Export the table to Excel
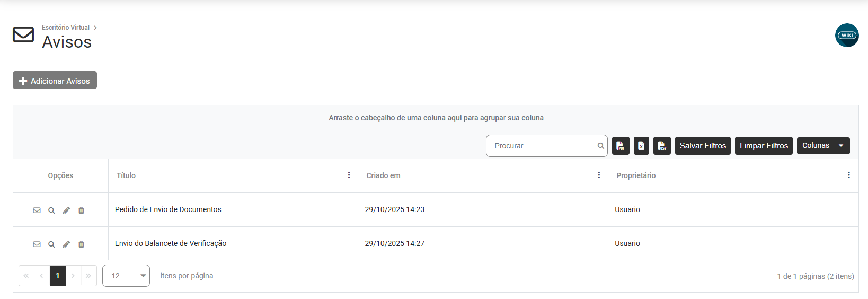 641,146
